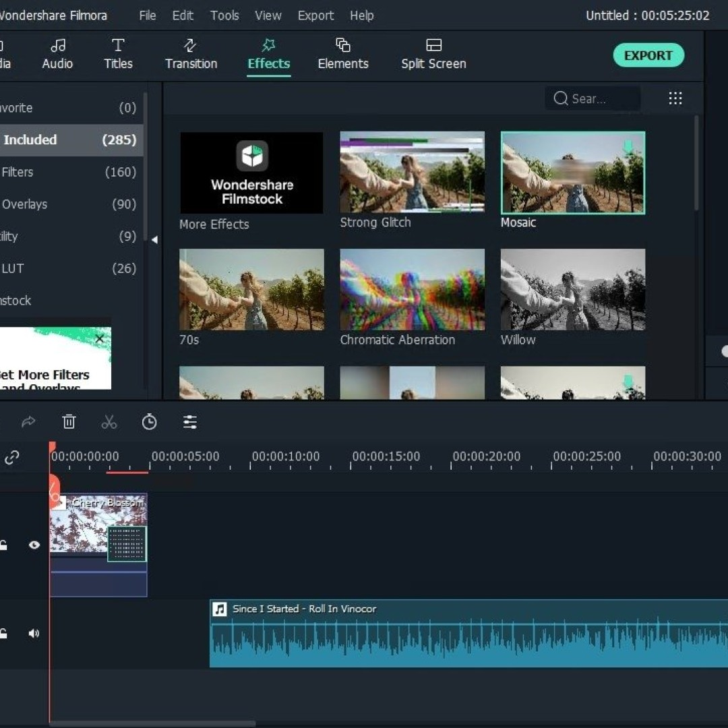Mute the audio track speaker icon
This screenshot has height=728, width=728.
[x=34, y=634]
